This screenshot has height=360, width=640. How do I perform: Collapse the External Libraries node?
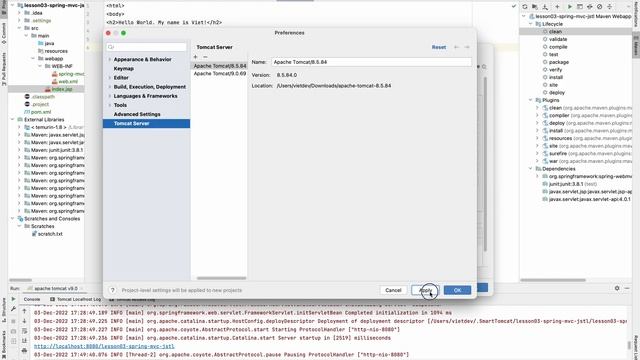(13, 120)
